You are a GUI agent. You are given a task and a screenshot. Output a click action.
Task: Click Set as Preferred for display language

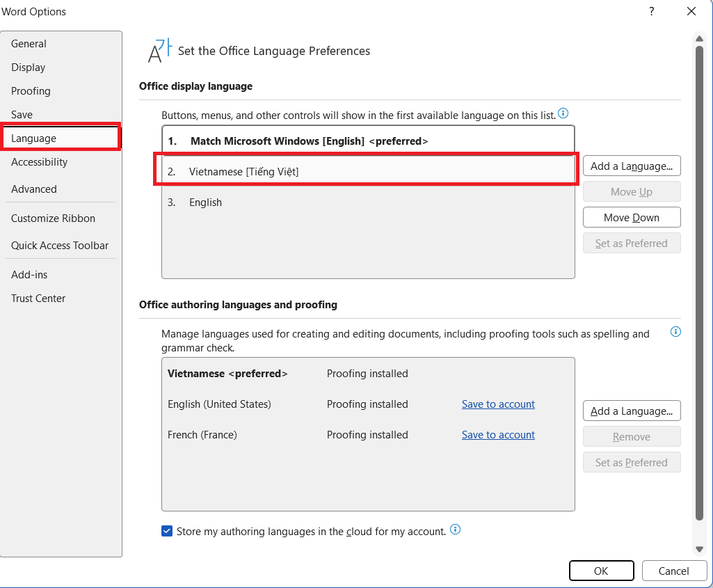[x=632, y=244]
